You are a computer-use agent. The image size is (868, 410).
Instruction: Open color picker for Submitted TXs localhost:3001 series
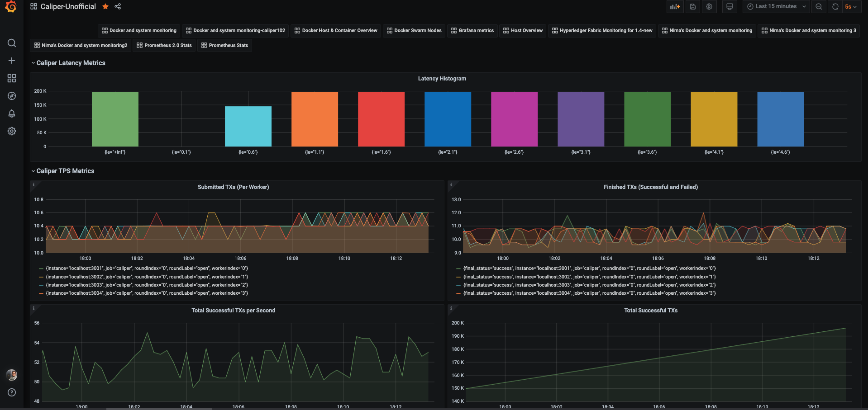41,269
